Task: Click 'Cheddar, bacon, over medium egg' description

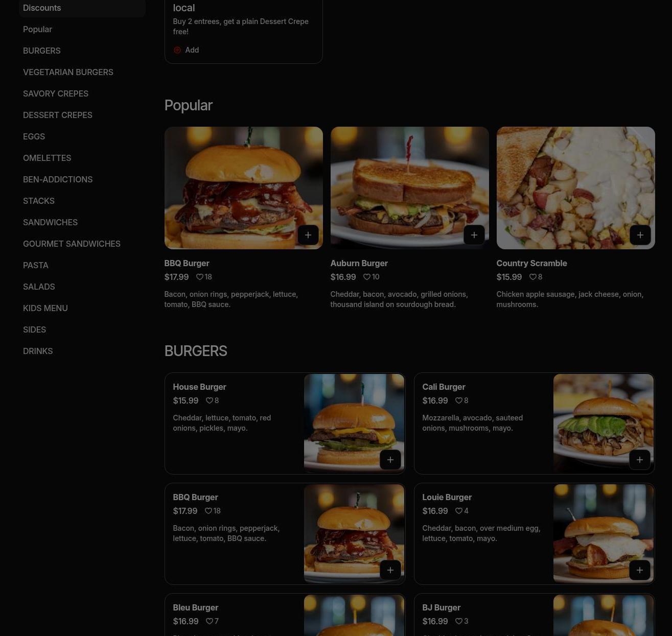Action: point(481,533)
